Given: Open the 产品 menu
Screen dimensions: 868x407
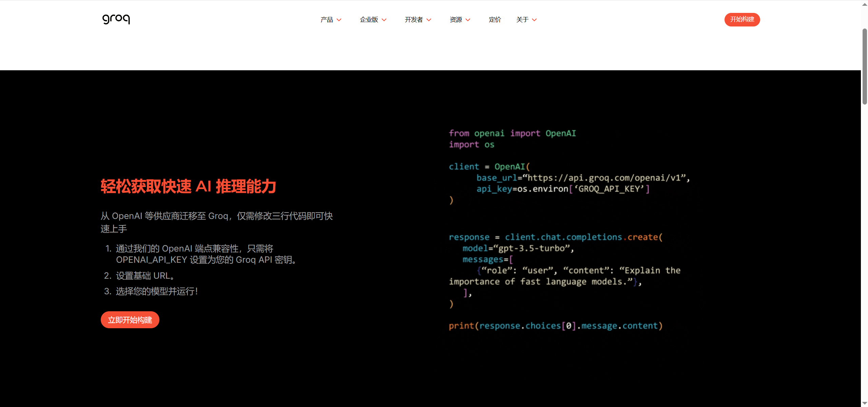Looking at the screenshot, I should [x=327, y=20].
